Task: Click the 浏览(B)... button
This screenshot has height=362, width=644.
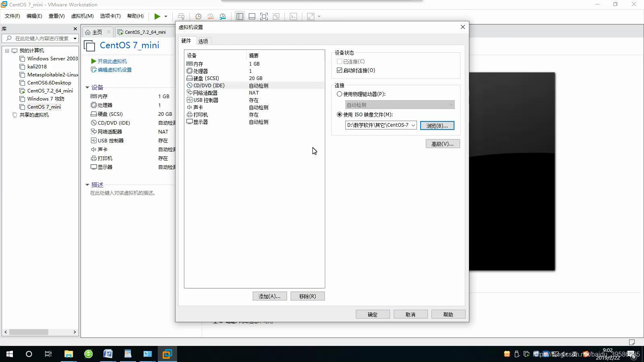Action: pos(437,125)
